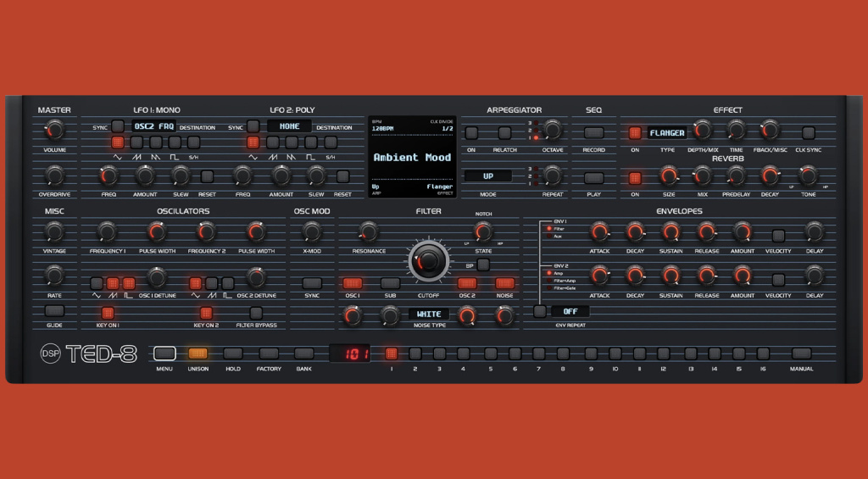Open the MENU button

164,354
